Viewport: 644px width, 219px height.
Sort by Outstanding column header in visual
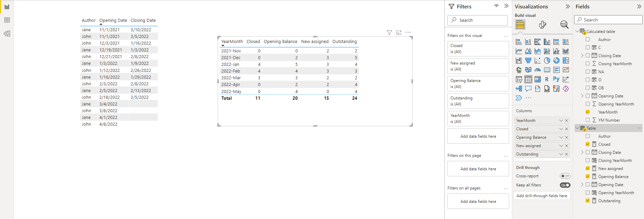pos(344,42)
